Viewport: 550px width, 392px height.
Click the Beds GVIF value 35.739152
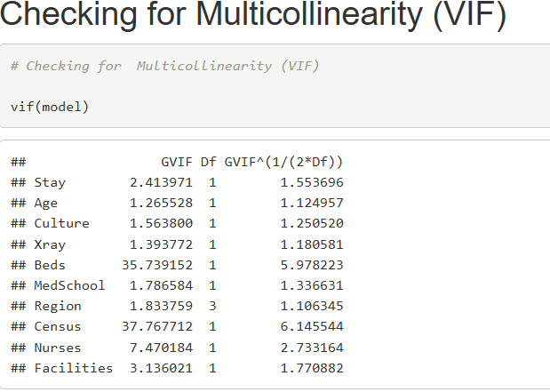coord(157,265)
